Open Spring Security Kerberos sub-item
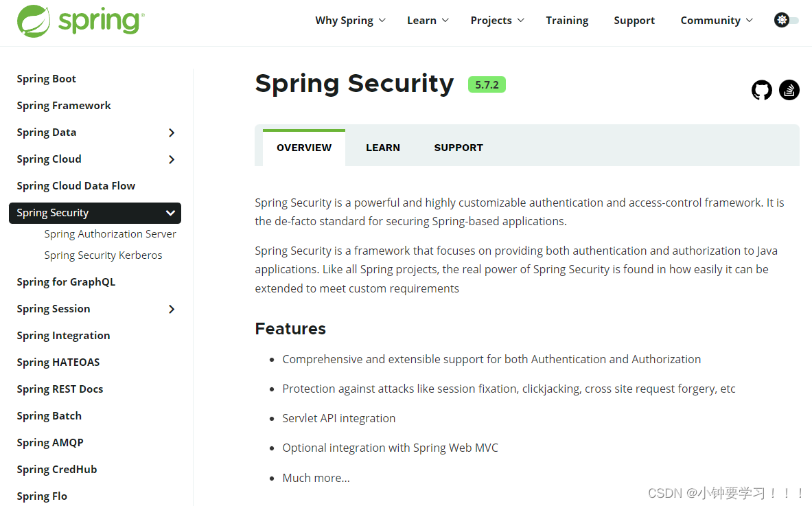Image resolution: width=812 pixels, height=506 pixels. tap(103, 255)
